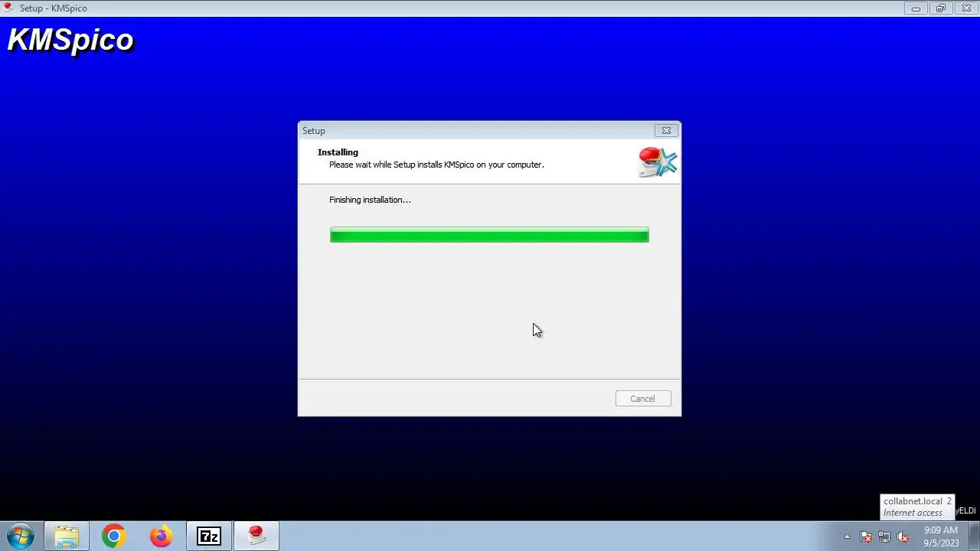Click the large KMSpico banner title
This screenshot has height=551, width=980.
(x=70, y=40)
